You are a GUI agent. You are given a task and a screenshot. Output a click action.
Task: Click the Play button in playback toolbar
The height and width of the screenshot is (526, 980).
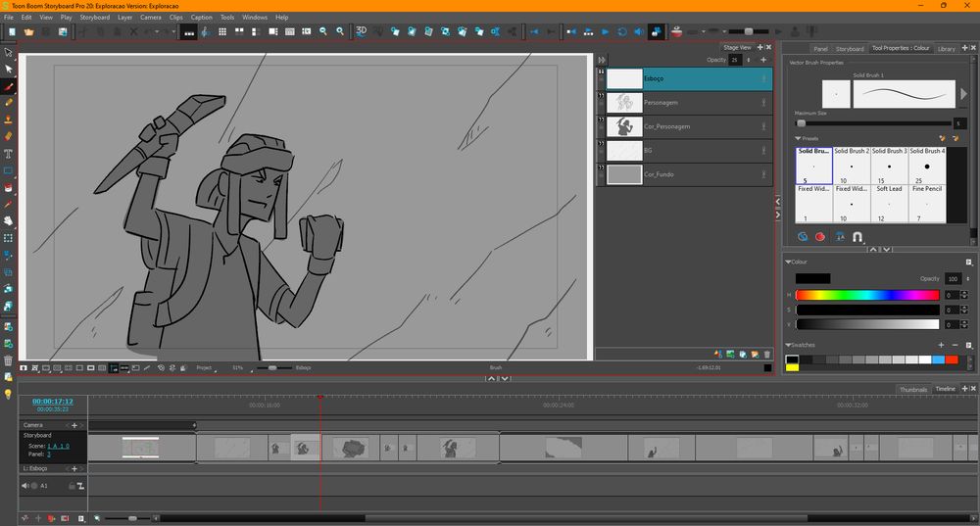[x=605, y=31]
